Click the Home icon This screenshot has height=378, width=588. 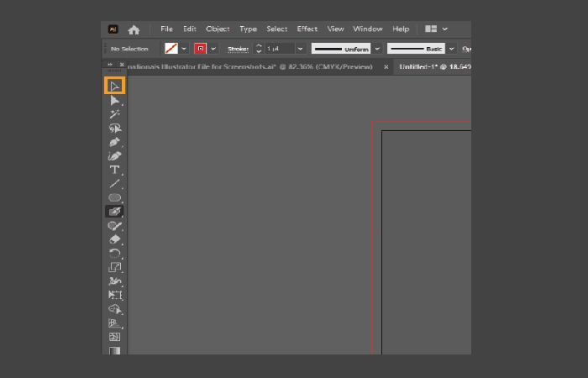134,29
